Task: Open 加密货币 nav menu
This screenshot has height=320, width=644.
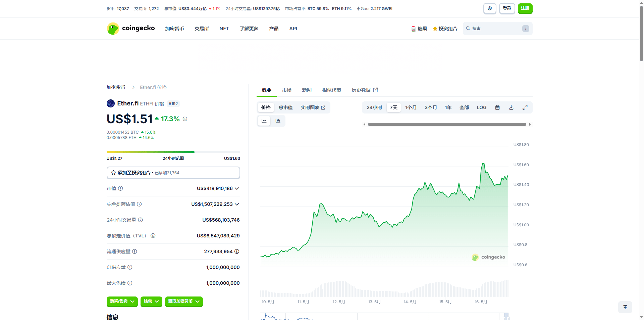Action: [174, 29]
